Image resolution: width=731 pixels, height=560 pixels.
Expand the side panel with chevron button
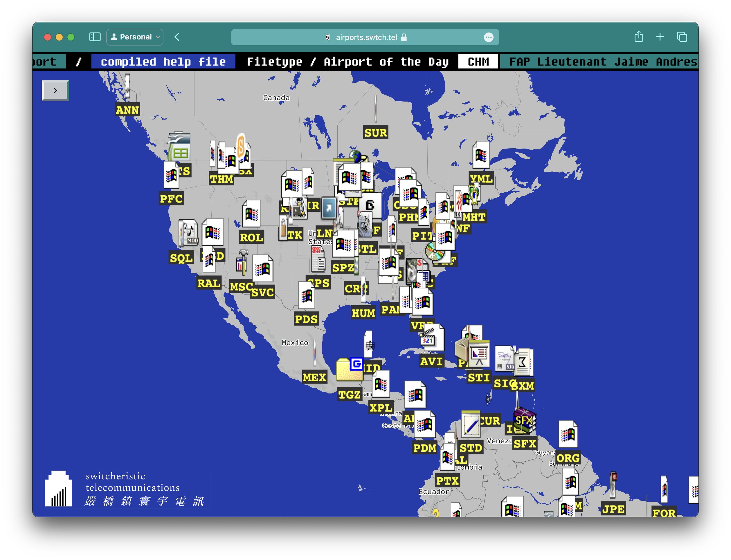(x=55, y=90)
